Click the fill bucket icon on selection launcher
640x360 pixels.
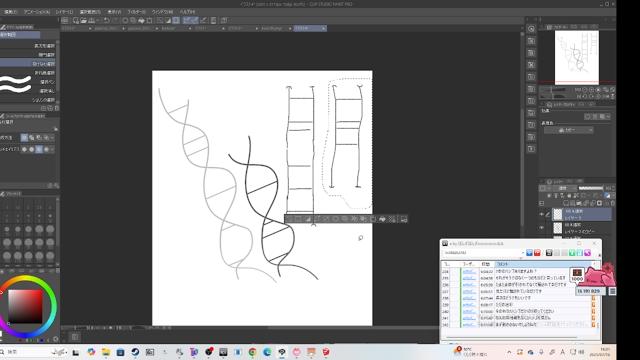[x=382, y=219]
